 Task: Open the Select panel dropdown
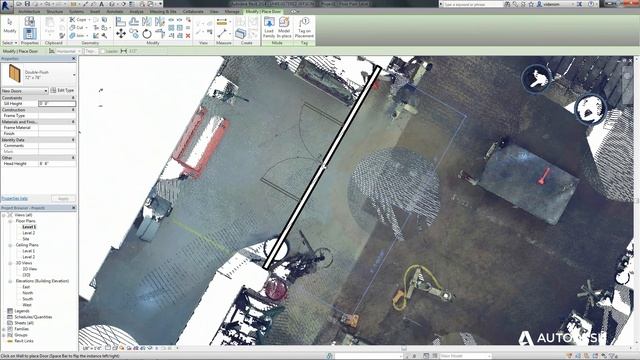pyautogui.click(x=10, y=43)
